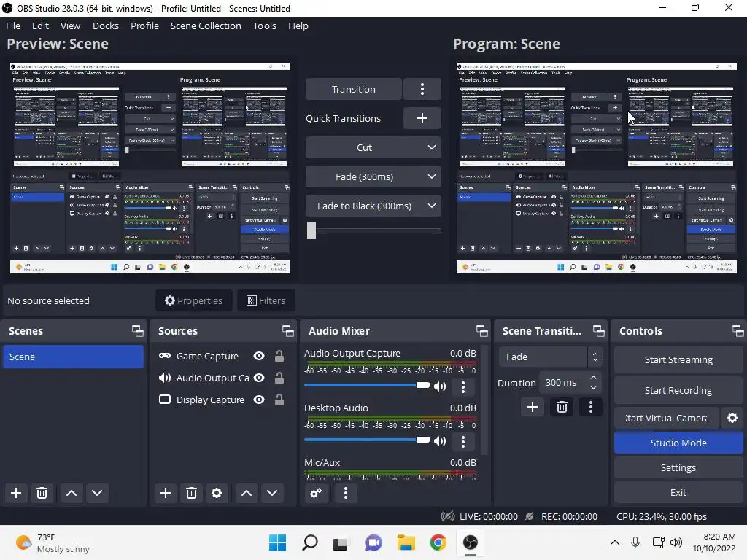
Task: Click Audio Output Capture volume slider handle
Action: (x=422, y=385)
